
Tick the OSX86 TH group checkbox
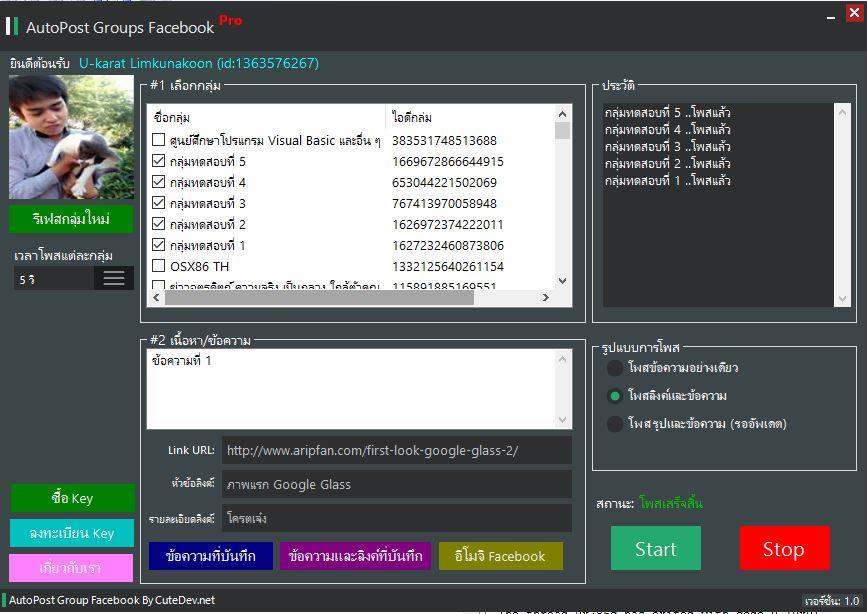tap(159, 266)
